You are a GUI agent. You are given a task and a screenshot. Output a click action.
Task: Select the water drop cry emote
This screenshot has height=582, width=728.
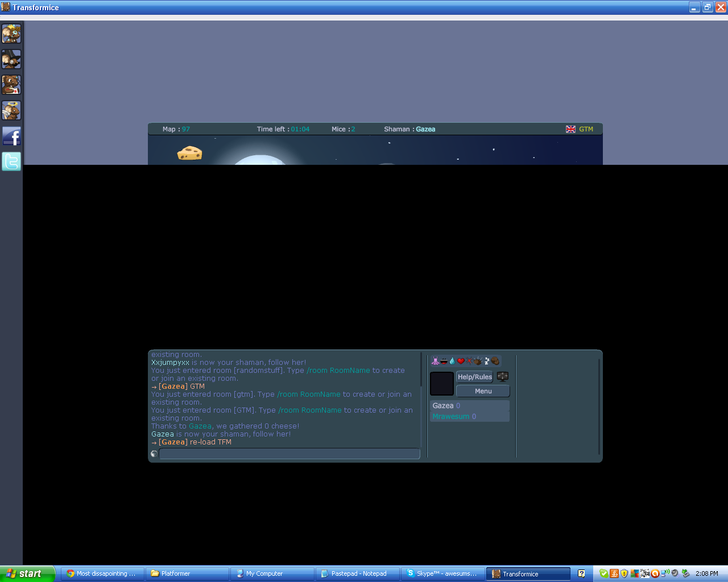452,361
